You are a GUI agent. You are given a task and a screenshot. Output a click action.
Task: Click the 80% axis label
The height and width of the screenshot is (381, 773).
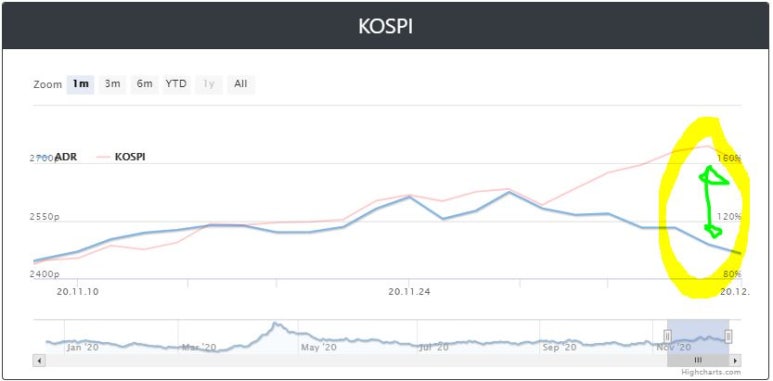coord(732,274)
